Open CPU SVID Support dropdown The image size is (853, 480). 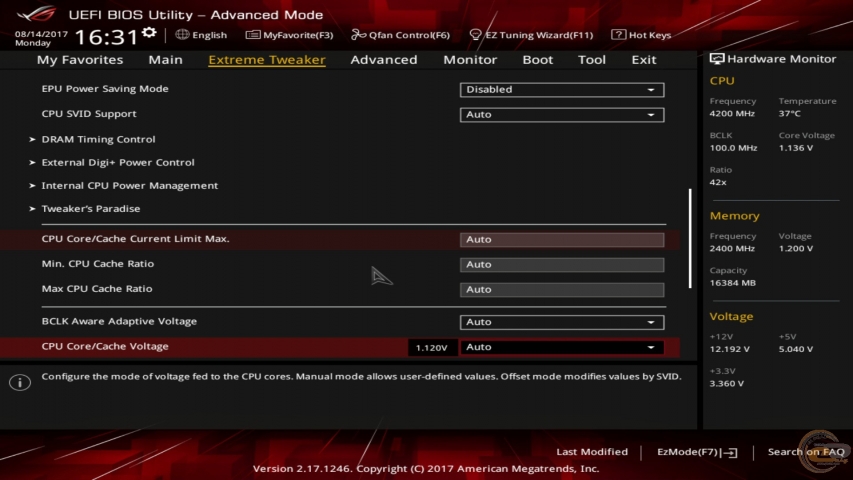pos(561,114)
